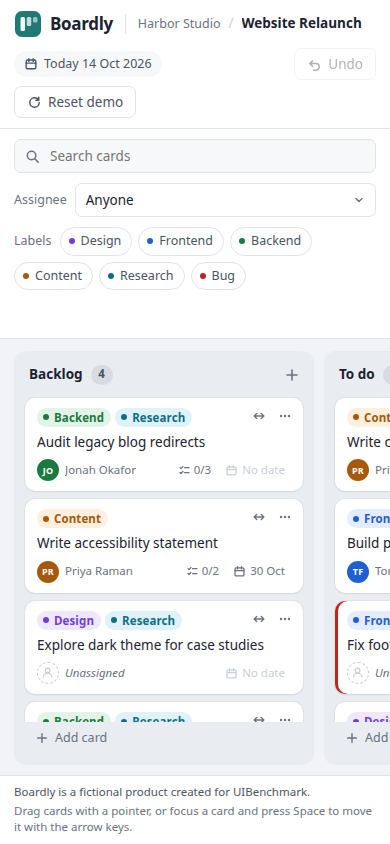The image size is (390, 844).
Task: Click the Backlog card count badge
Action: [102, 374]
